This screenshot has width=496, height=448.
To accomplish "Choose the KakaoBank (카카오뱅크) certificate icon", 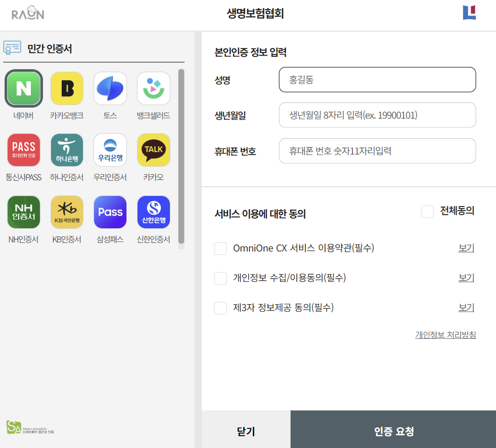I will (67, 88).
